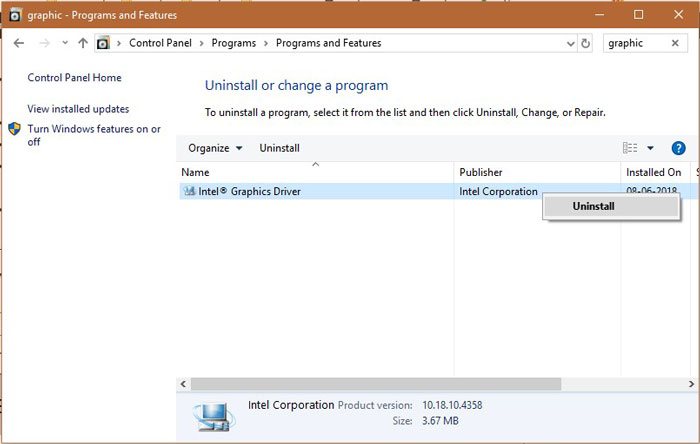The image size is (700, 444).
Task: Open address bar history dropdown
Action: coord(571,44)
